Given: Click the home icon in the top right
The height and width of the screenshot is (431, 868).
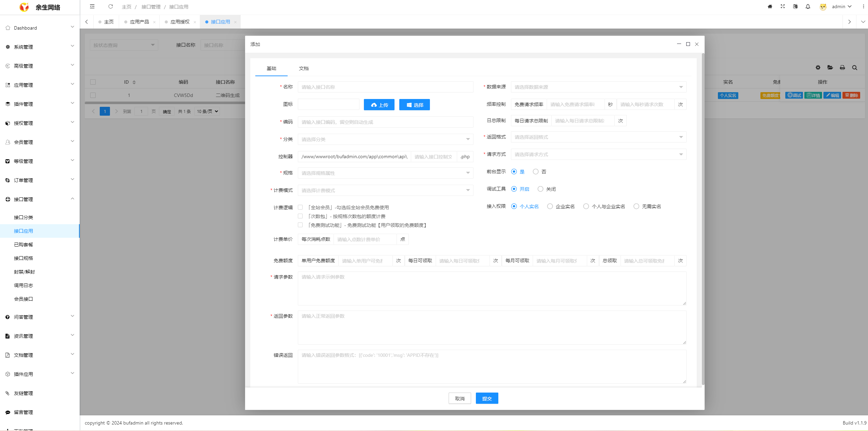Looking at the screenshot, I should pyautogui.click(x=770, y=6).
